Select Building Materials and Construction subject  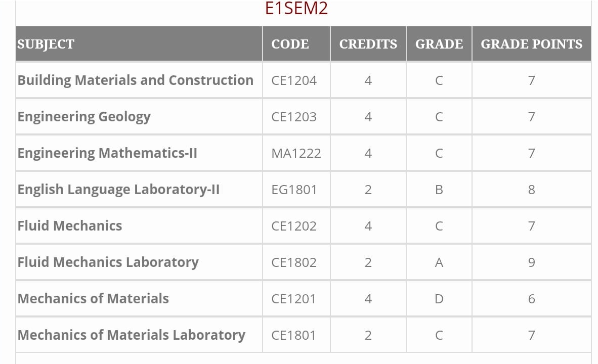[x=136, y=80]
